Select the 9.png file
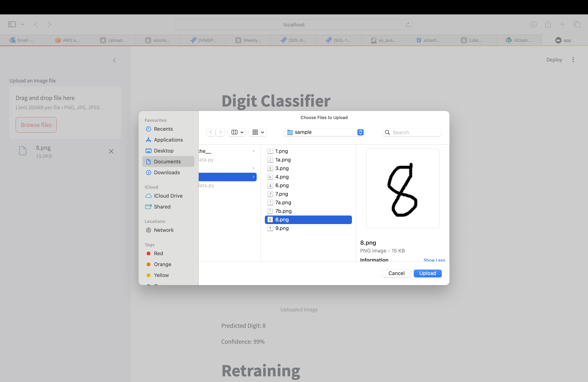The image size is (588, 382). coord(282,228)
